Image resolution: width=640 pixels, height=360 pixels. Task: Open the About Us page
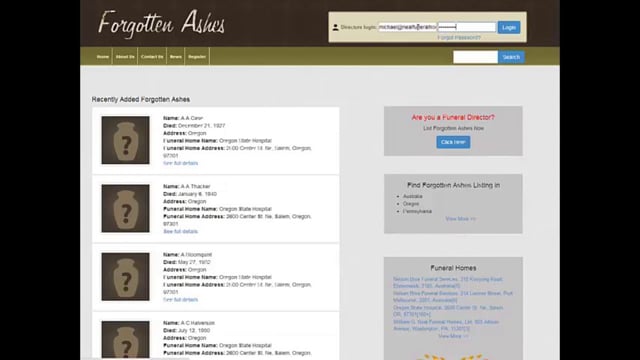(125, 57)
